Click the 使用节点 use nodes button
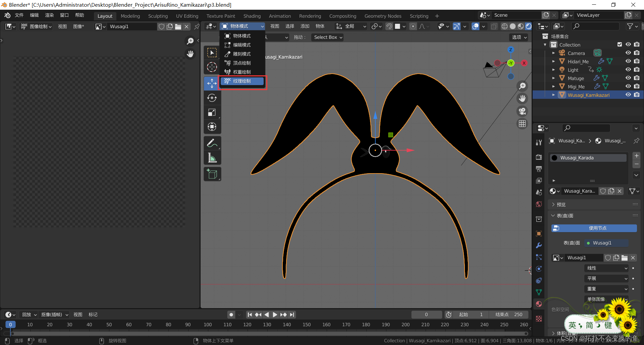This screenshot has width=644, height=345. coord(594,228)
